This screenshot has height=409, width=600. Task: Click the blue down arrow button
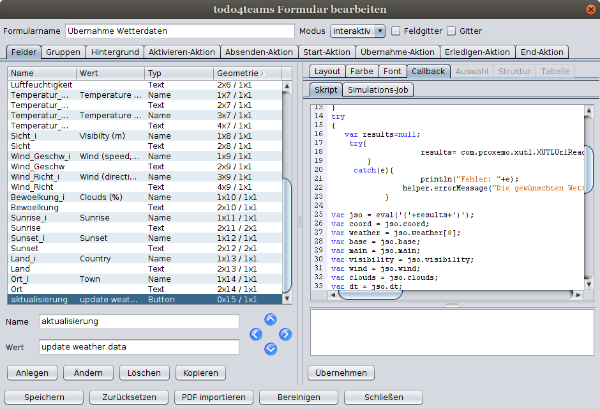click(x=270, y=349)
